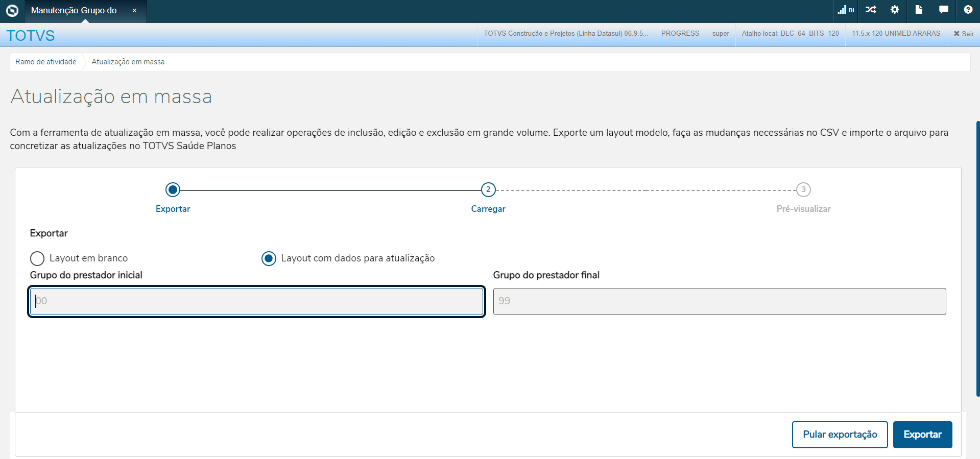Click Sair to exit the application
This screenshot has width=980, height=459.
964,34
